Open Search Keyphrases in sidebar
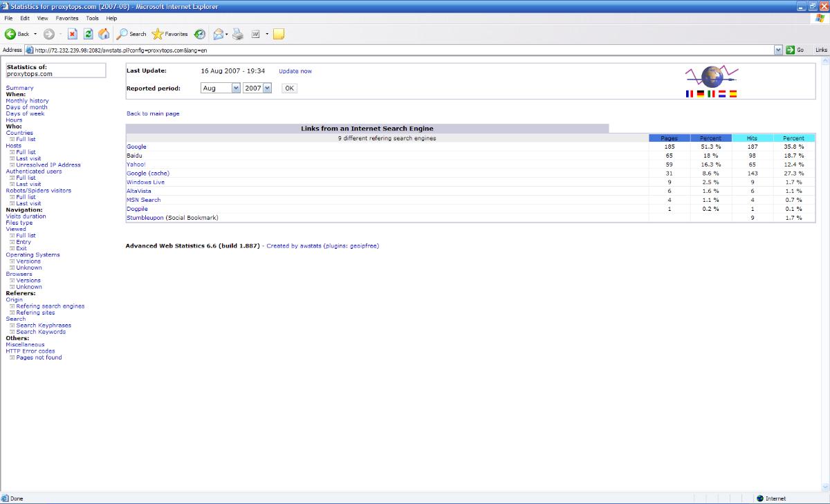This screenshot has height=504, width=830. click(44, 326)
